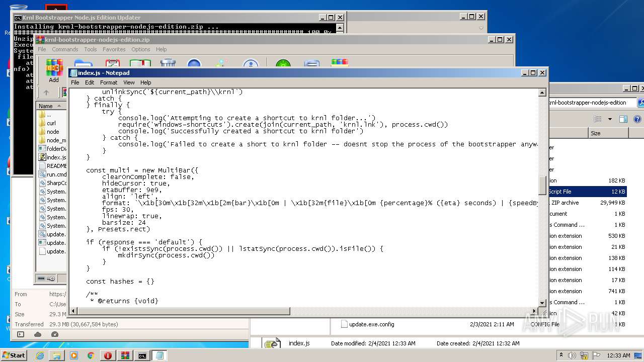644x362 pixels.
Task: Click krnl-bootstrapper-nodejs-edition address bar in Explorer
Action: tap(592, 103)
